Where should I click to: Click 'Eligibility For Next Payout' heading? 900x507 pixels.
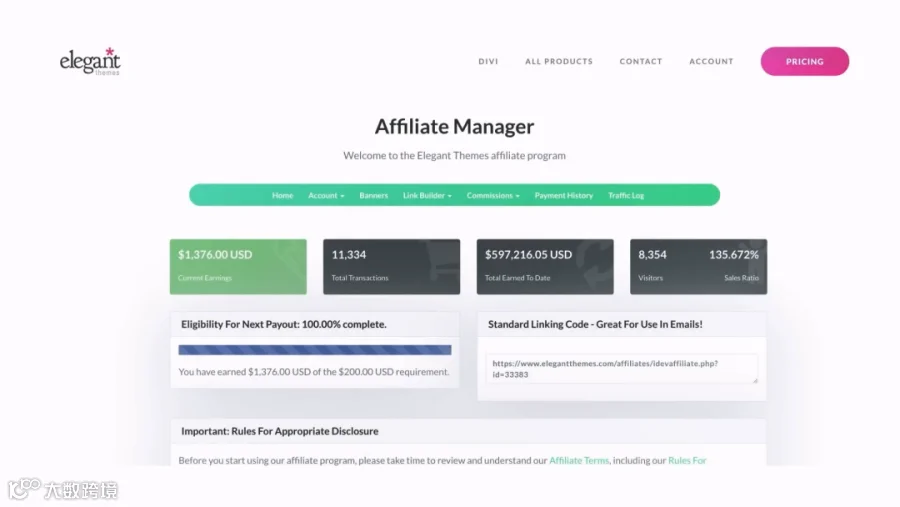[284, 324]
